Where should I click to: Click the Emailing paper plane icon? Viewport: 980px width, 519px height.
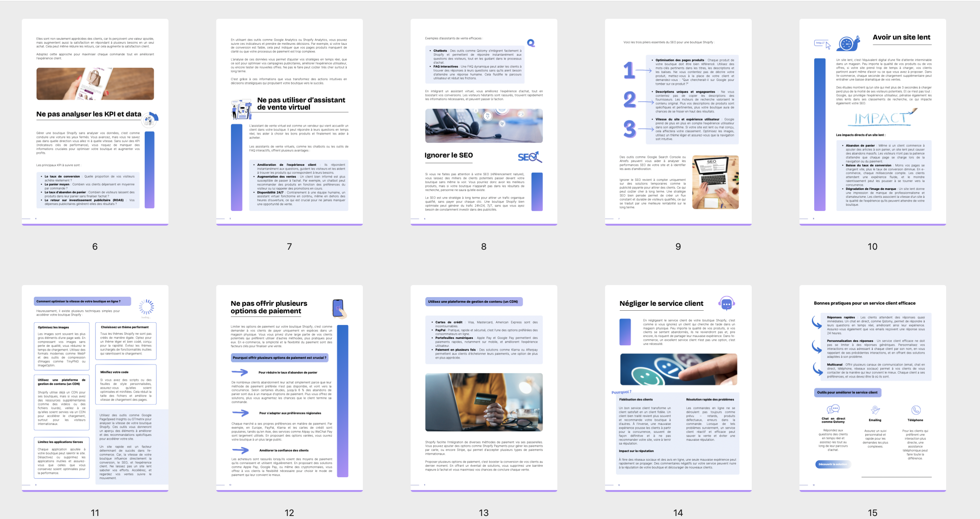pyautogui.click(x=875, y=410)
